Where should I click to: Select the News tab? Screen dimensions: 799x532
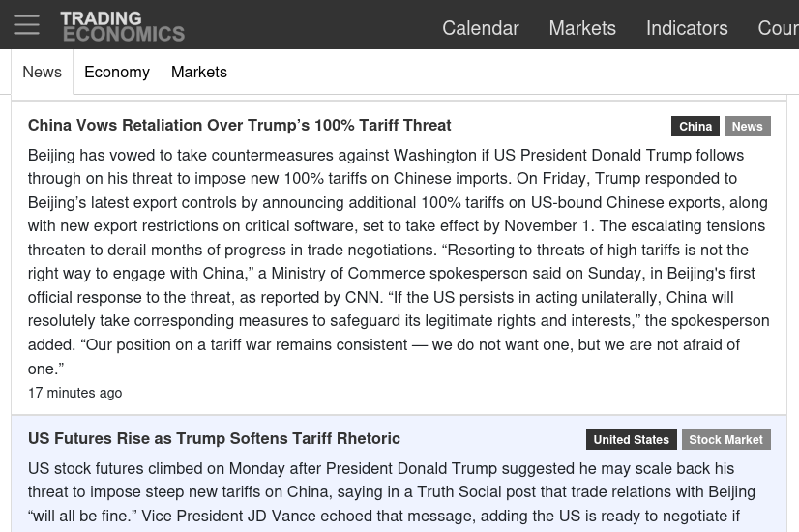[43, 72]
